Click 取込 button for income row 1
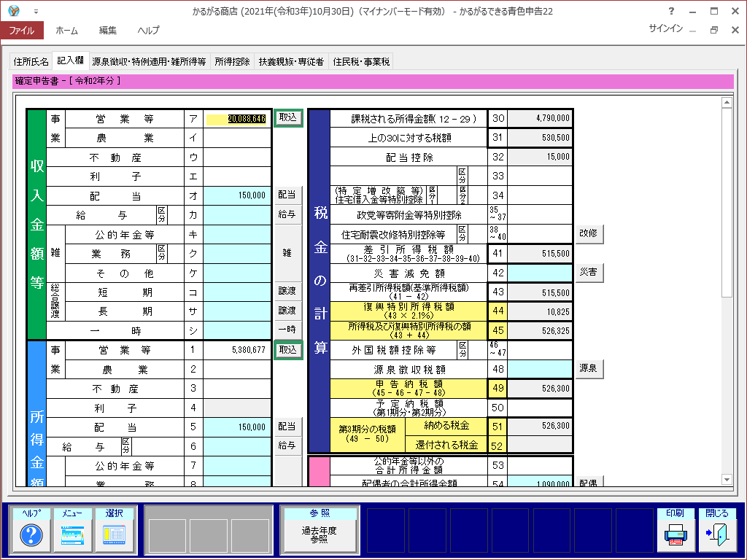Screen dimensions: 747x560 [x=287, y=350]
